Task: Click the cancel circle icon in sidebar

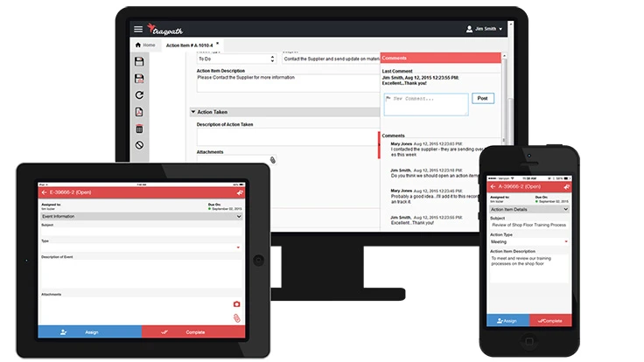Action: (139, 145)
